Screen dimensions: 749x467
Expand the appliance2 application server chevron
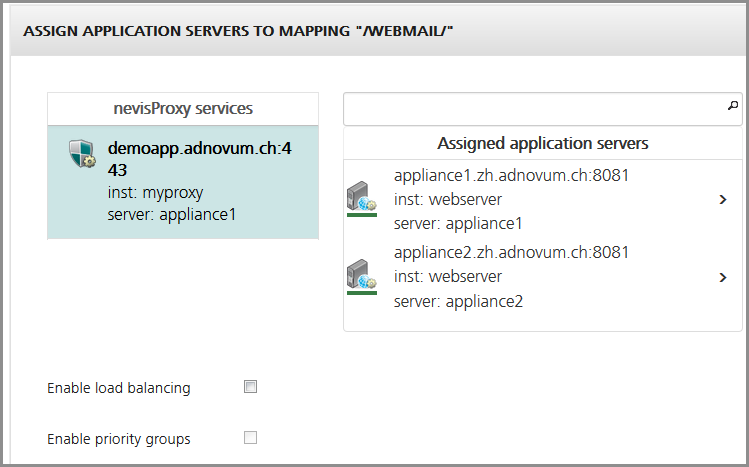tap(723, 277)
